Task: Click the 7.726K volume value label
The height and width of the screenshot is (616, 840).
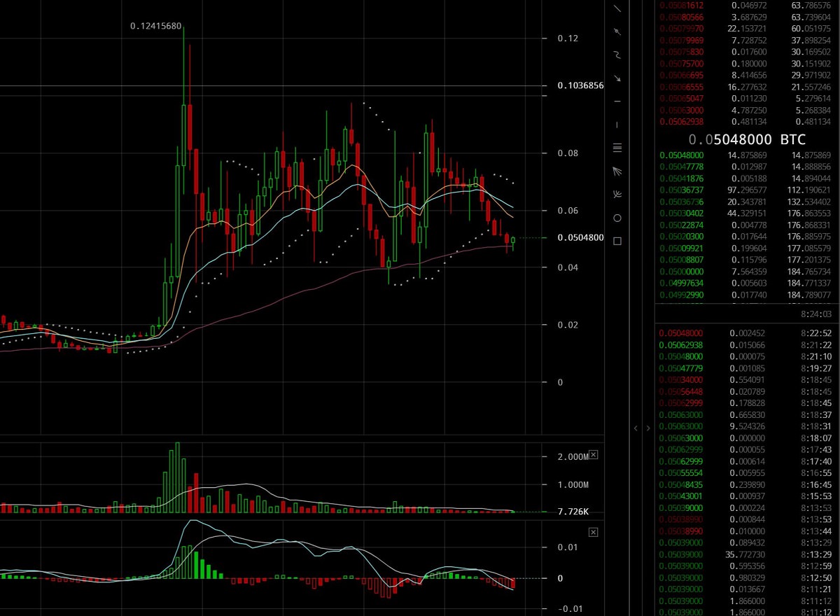Action: [573, 512]
